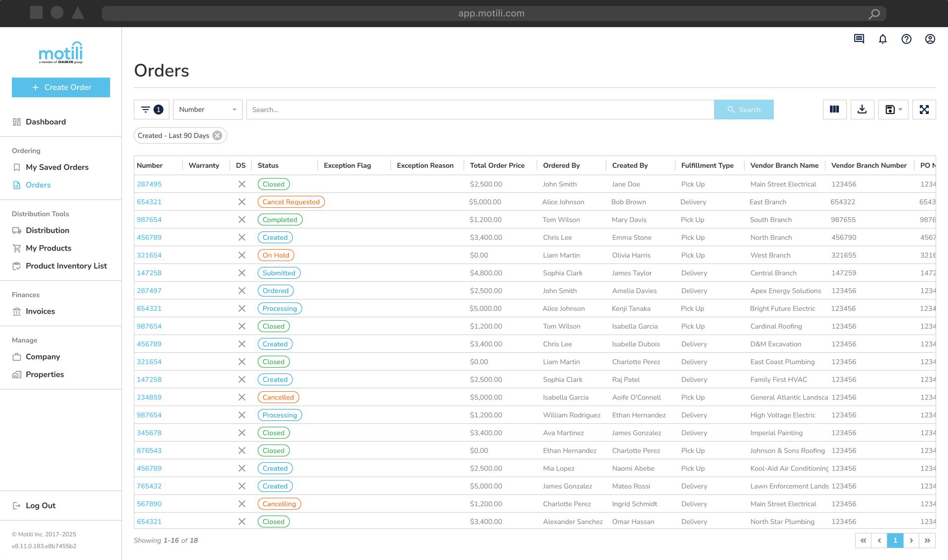948x560 pixels.
Task: Toggle the fullscreen expand table icon
Action: pyautogui.click(x=924, y=110)
